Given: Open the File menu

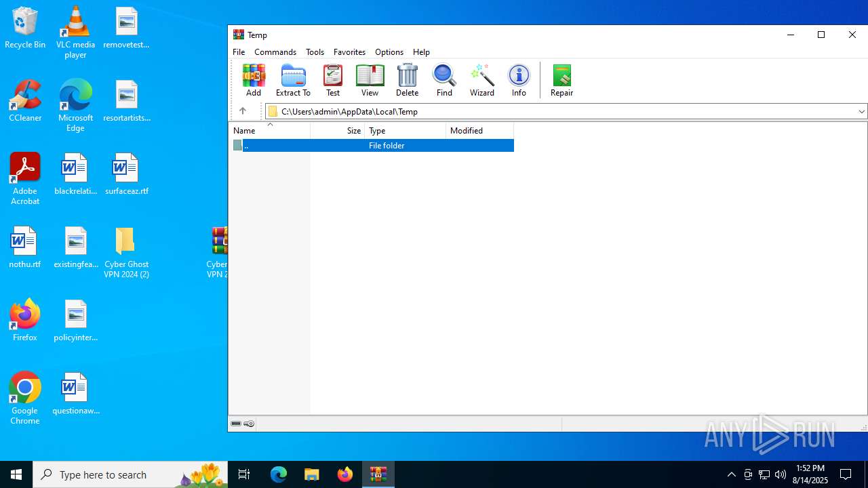Looking at the screenshot, I should pyautogui.click(x=239, y=52).
